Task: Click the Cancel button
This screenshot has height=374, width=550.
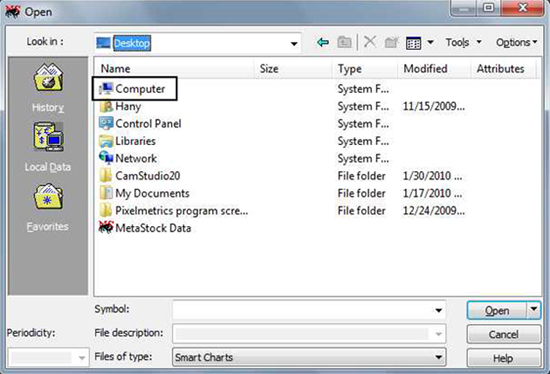Action: (504, 334)
